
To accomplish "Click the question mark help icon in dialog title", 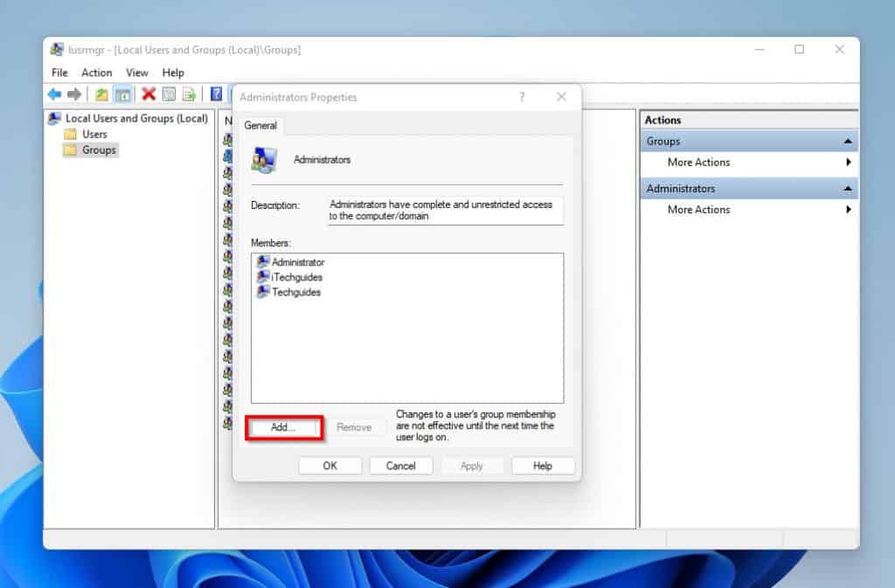I will (x=522, y=97).
